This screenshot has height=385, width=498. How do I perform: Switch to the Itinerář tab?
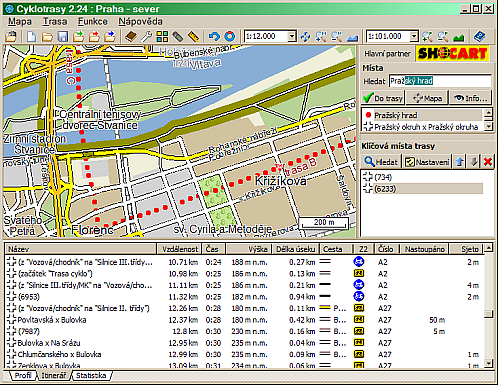[x=53, y=375]
